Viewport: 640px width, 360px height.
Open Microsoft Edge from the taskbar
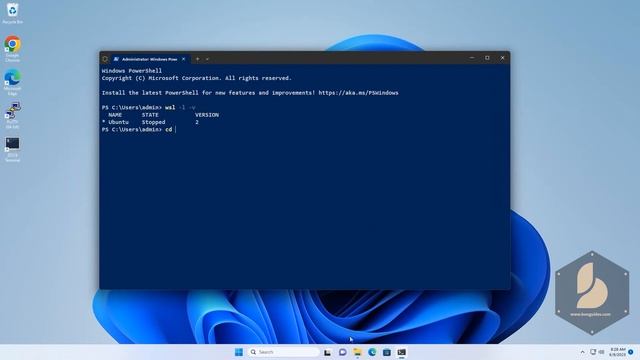coord(372,352)
